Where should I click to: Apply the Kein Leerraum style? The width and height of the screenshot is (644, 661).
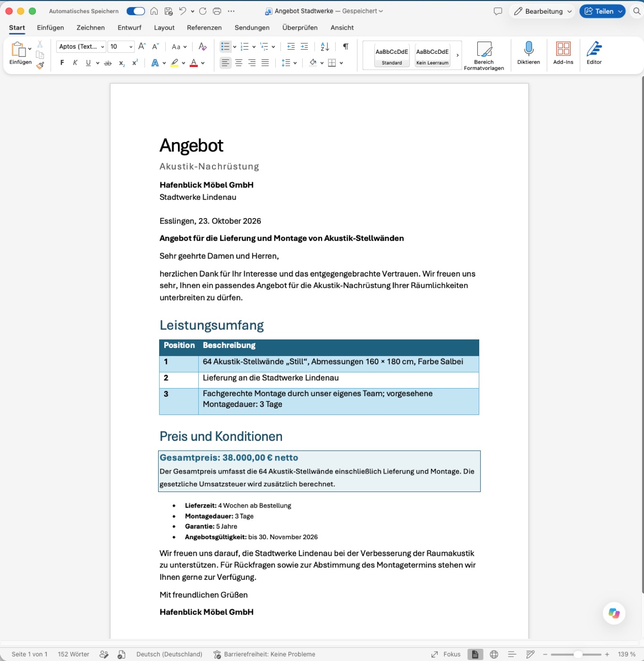[x=432, y=55]
